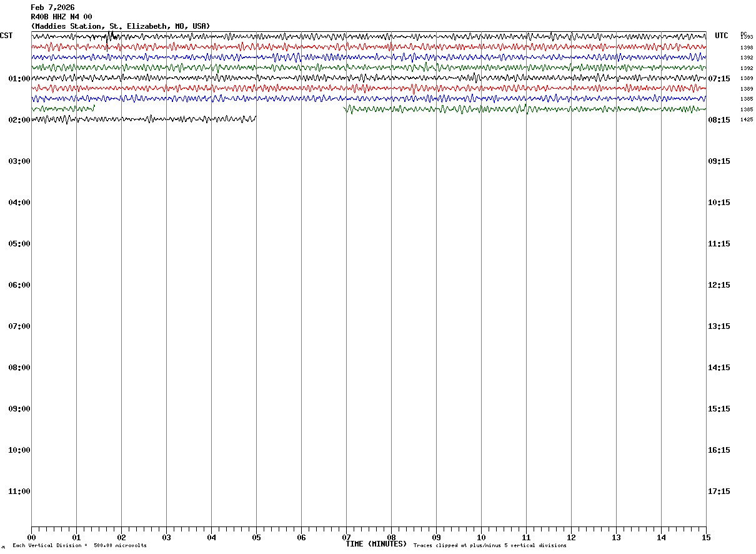The height and width of the screenshot is (554, 756).
Task: Click the date text 'Feb 7,2026'
Action: coord(52,8)
